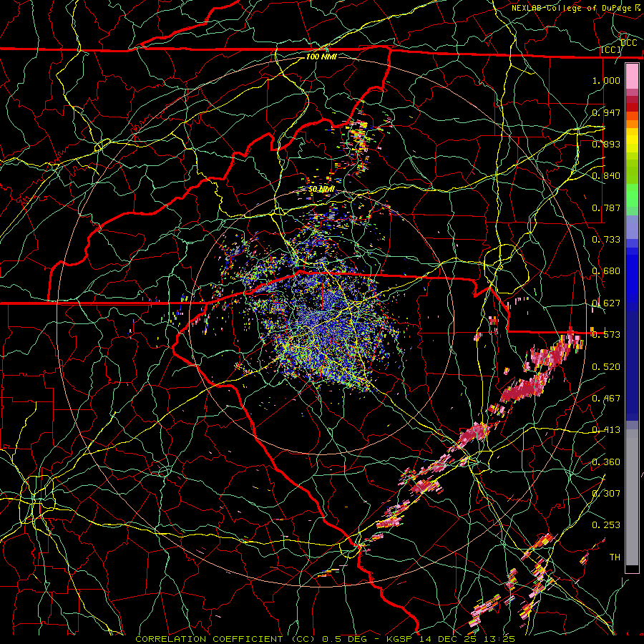Click the 50 NMI range ring label
Image resolution: width=644 pixels, height=644 pixels.
(321, 189)
